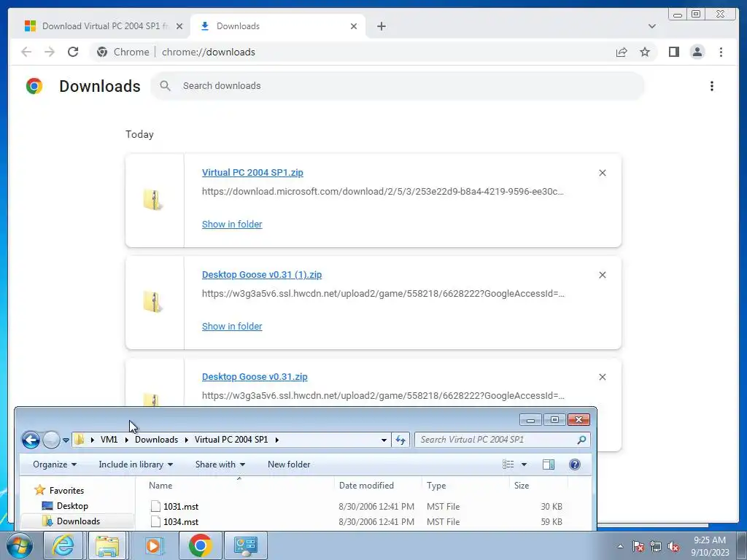Open Desktop Goose v0.31 (1).zip link
Screen dimensions: 747x560
pyautogui.click(x=262, y=275)
